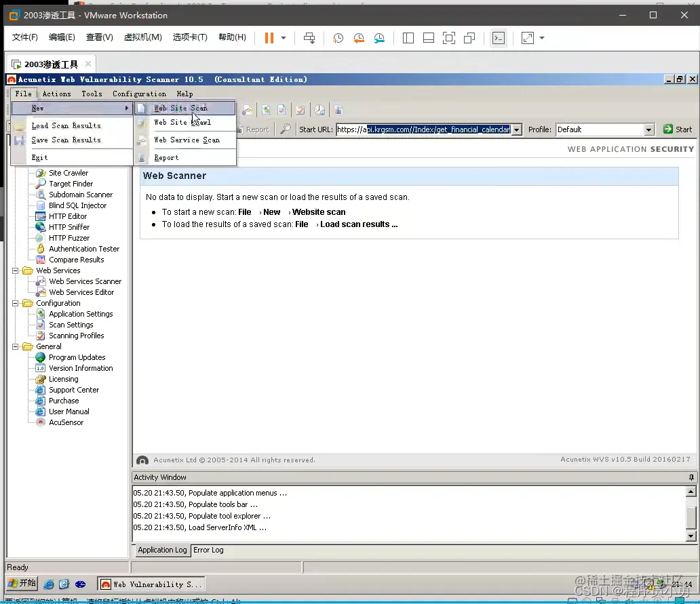Click Web Vulnerability Scanner taskbar button
The image size is (700, 604).
tap(151, 584)
